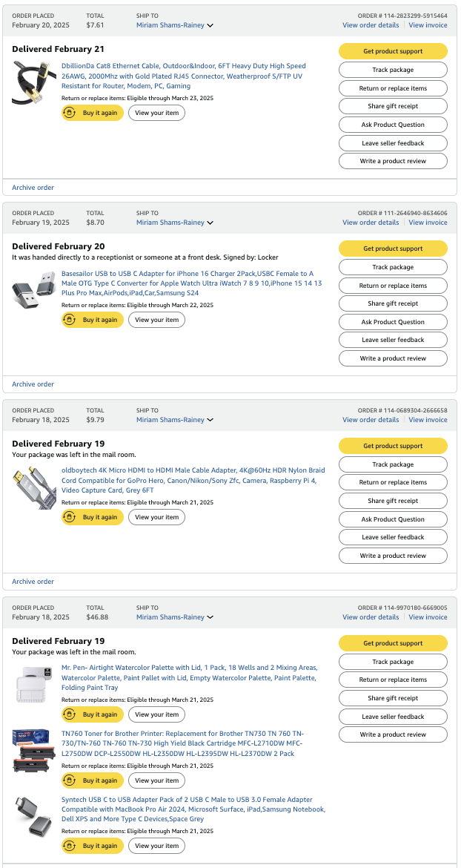Image resolution: width=461 pixels, height=868 pixels.
Task: Click Buy it again for Basesailor USB adapter
Action: (x=93, y=320)
